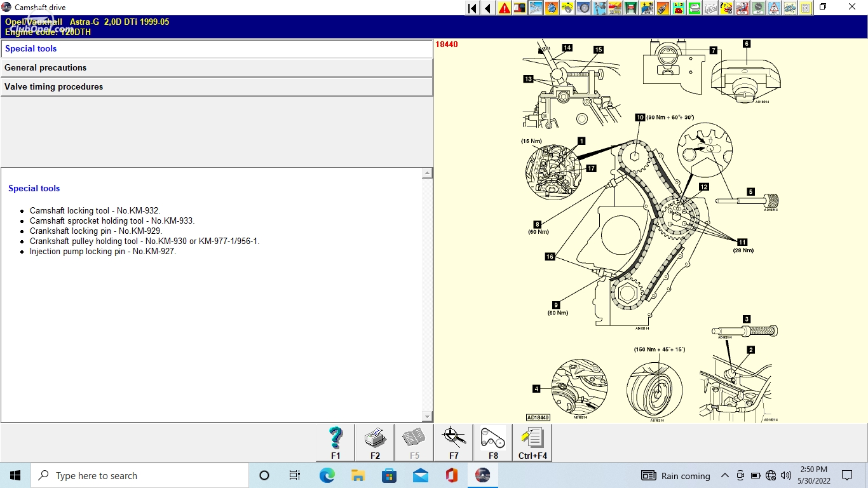The height and width of the screenshot is (488, 868).
Task: Open the service indicator red car icon
Action: [679, 8]
